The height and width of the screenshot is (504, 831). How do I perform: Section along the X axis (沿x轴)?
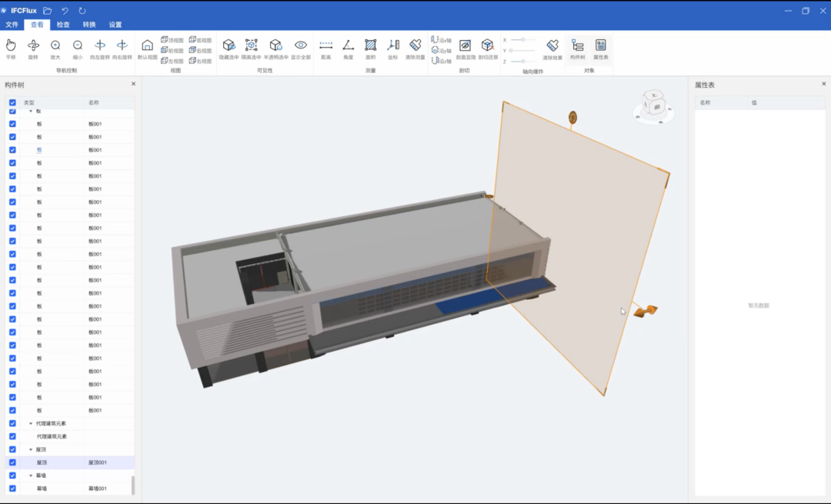(x=441, y=40)
